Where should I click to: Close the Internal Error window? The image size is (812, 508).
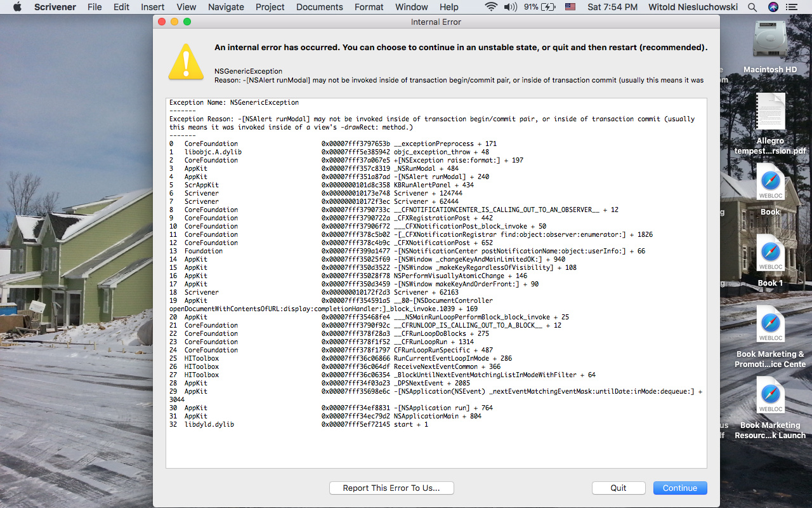[162, 22]
